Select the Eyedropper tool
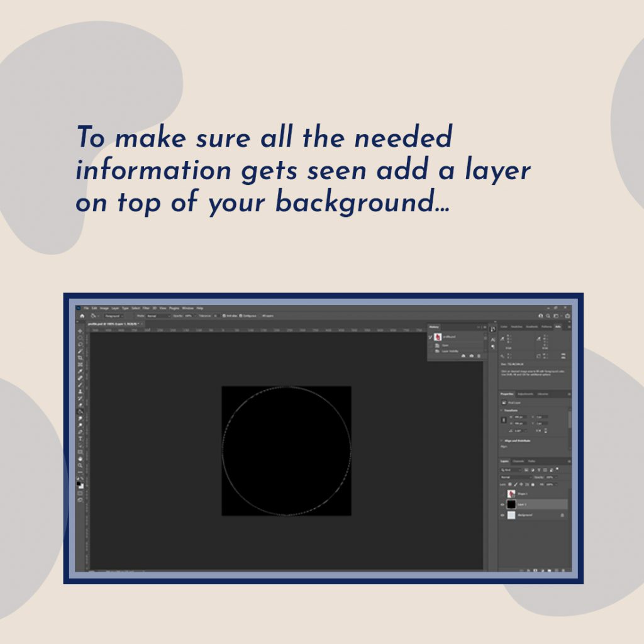 tap(80, 371)
